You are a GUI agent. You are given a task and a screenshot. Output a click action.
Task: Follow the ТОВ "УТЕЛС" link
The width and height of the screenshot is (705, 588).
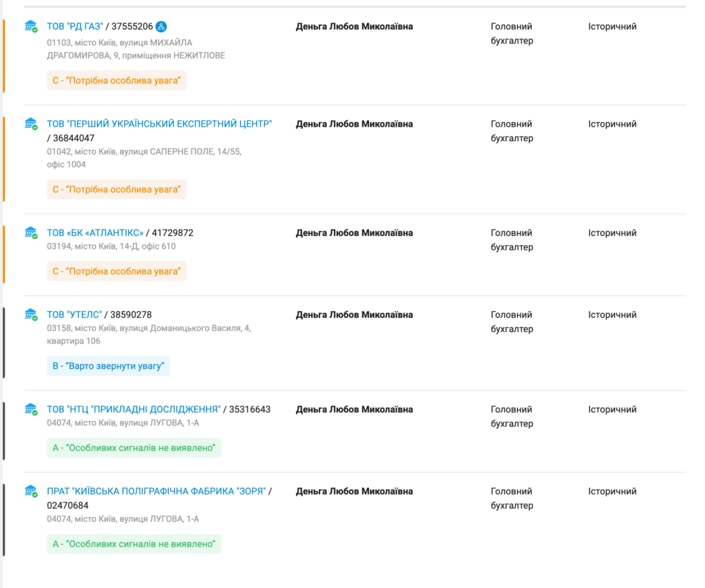tap(74, 315)
